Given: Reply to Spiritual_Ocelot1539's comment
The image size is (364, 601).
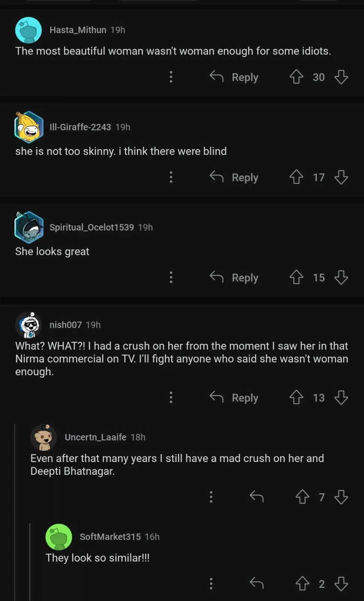Looking at the screenshot, I should tap(235, 278).
